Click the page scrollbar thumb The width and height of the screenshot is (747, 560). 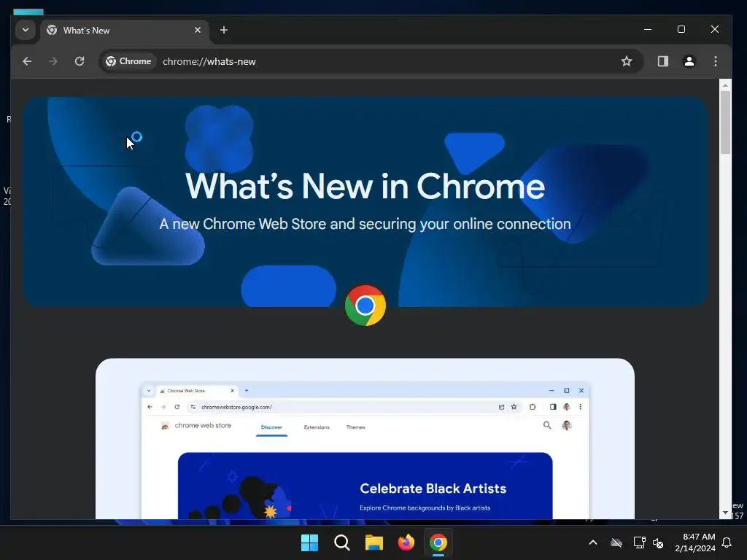pyautogui.click(x=725, y=122)
